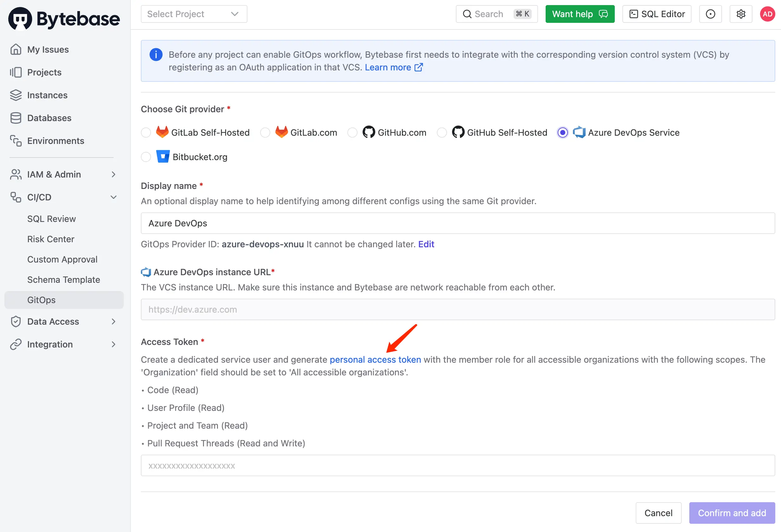Open SQL Review in the sidebar

[x=51, y=219]
